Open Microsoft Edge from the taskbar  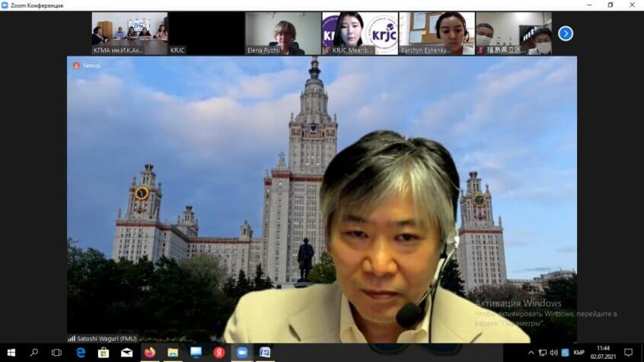(81, 353)
